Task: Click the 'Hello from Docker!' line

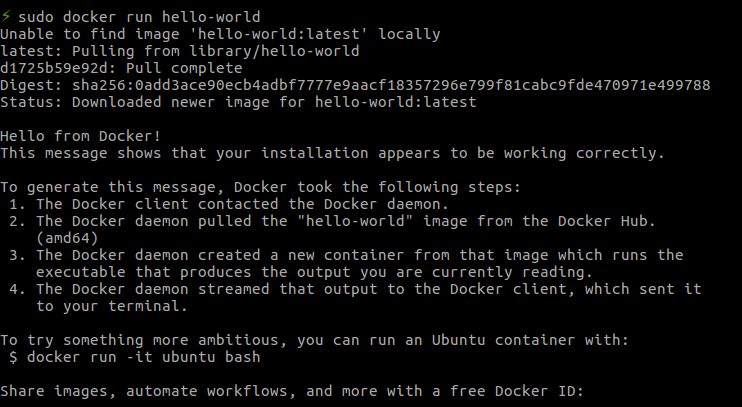Action: [80, 136]
